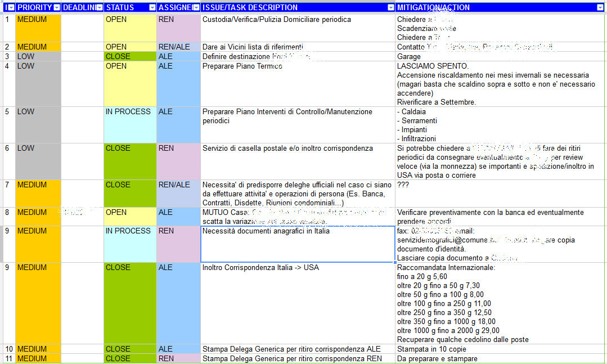Click the OPEN status of the Custodia/Verifica task
This screenshot has height=364, width=607.
(x=130, y=28)
